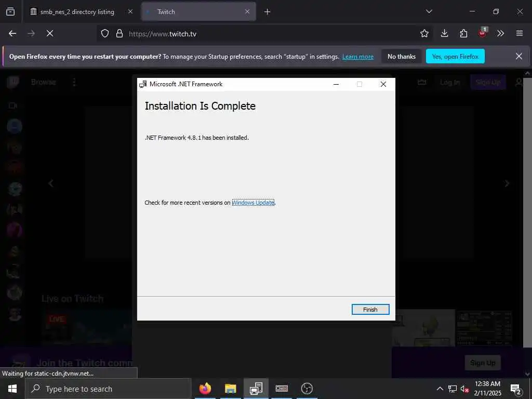Open Firefox from the taskbar
Image resolution: width=532 pixels, height=399 pixels.
coord(205,389)
